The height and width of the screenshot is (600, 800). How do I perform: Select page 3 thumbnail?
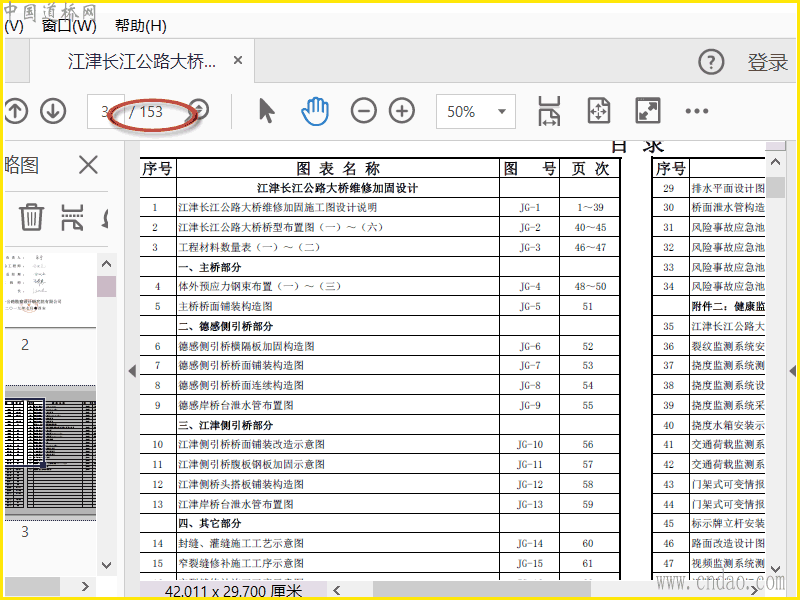[51, 454]
